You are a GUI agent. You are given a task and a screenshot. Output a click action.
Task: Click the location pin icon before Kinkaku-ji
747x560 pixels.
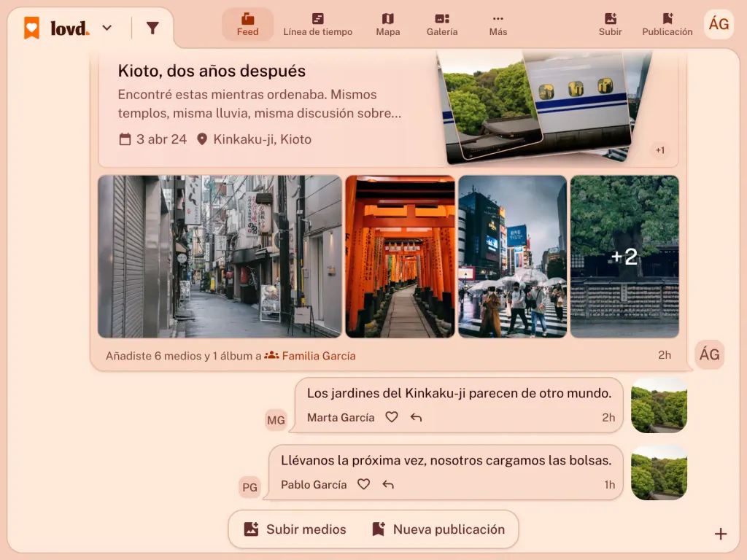[x=202, y=139]
